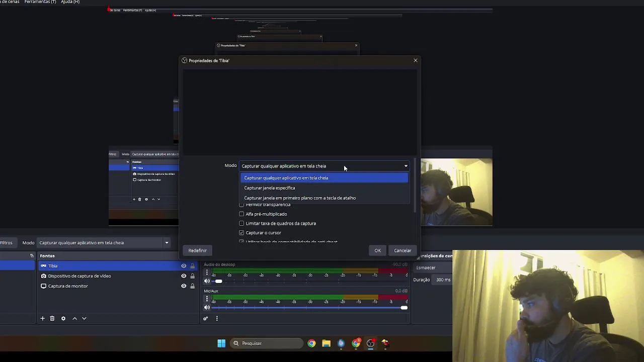Hide Captura de monitor via its eye icon
The height and width of the screenshot is (362, 644).
click(184, 286)
